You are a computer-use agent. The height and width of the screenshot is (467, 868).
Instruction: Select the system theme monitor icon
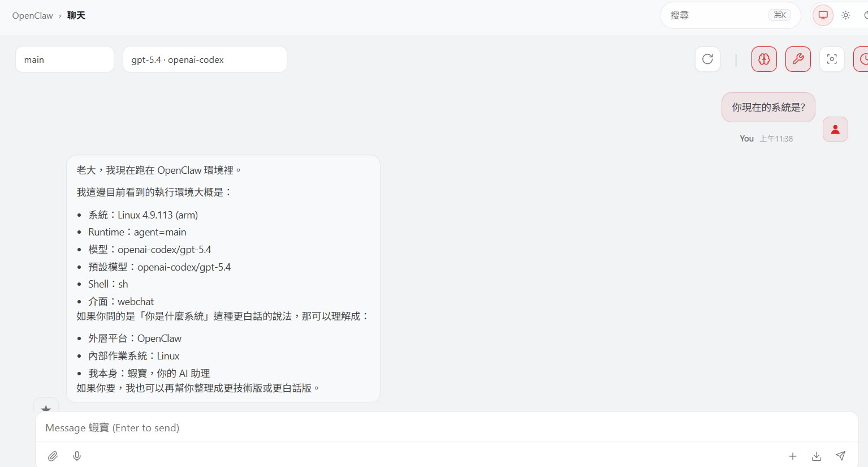pyautogui.click(x=823, y=15)
